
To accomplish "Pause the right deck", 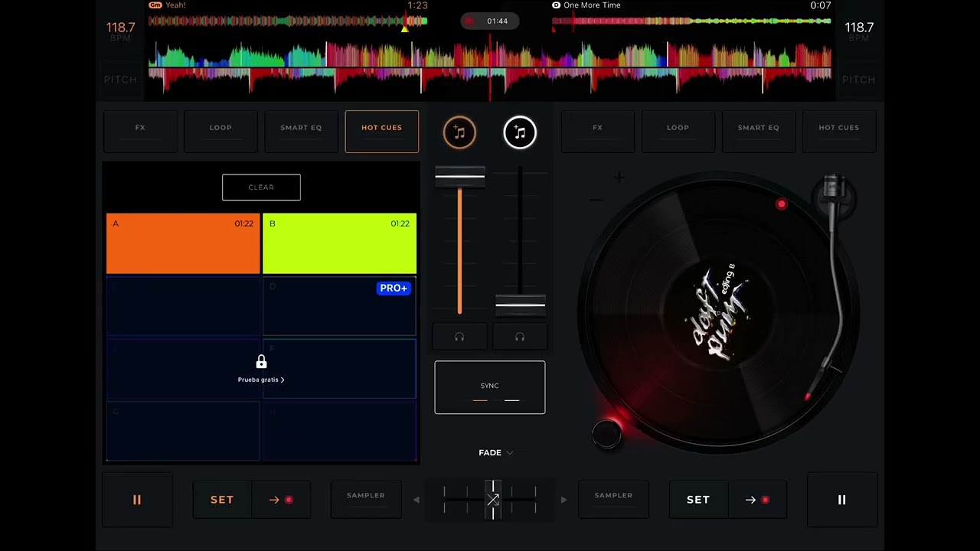I will tap(841, 500).
